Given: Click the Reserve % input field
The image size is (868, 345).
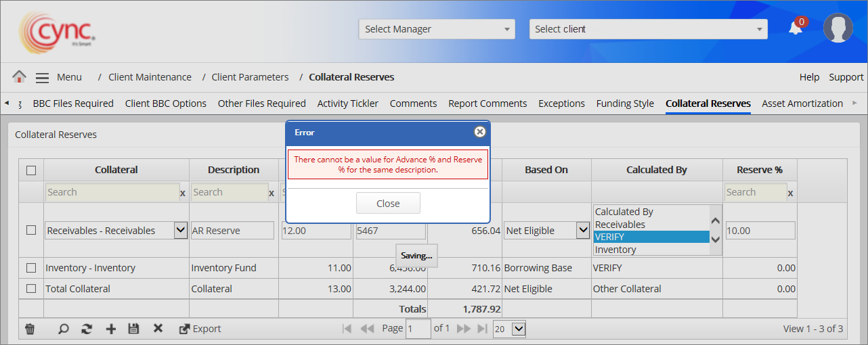Looking at the screenshot, I should click(760, 231).
